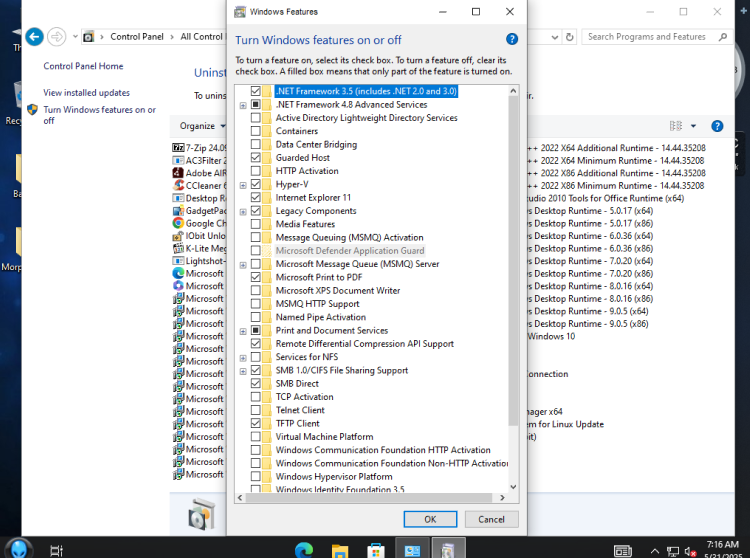The image size is (750, 558).
Task: Open the Organize dropdown menu
Action: point(202,126)
